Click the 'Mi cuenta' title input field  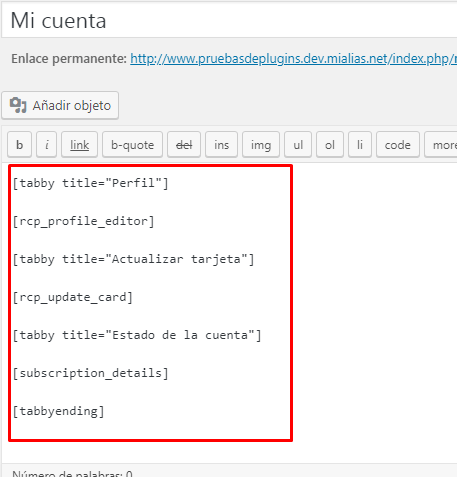229,21
